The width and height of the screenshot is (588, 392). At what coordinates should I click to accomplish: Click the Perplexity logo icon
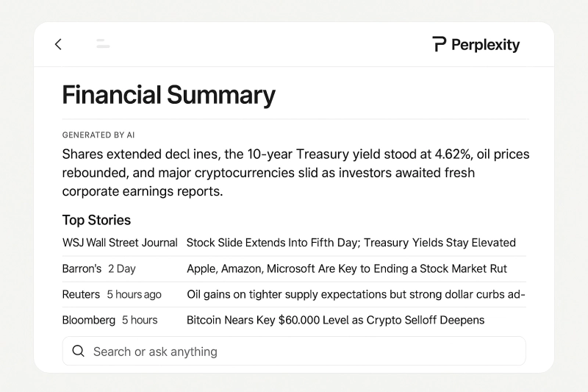tap(440, 44)
